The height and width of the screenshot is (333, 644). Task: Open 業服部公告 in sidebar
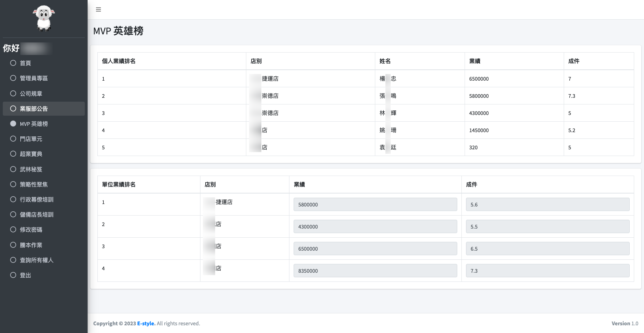[34, 109]
